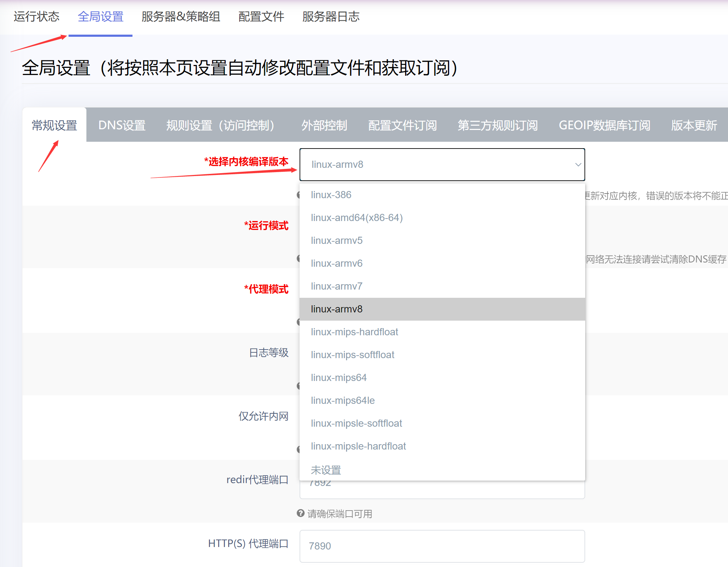Open the 配置文件 top tab
This screenshot has height=567, width=728.
[x=261, y=17]
